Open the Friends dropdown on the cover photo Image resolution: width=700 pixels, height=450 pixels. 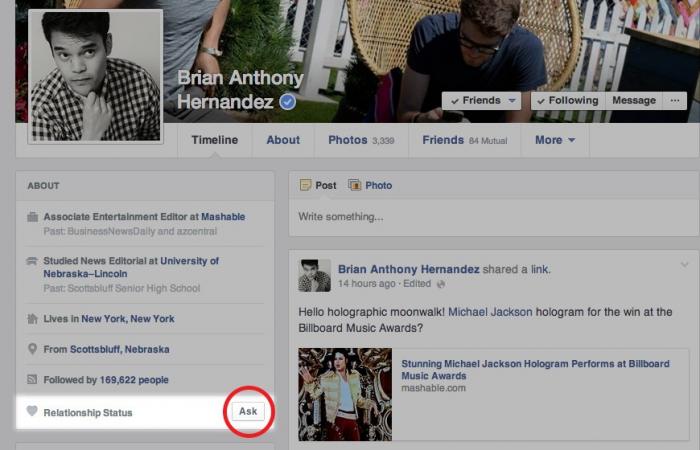(482, 101)
